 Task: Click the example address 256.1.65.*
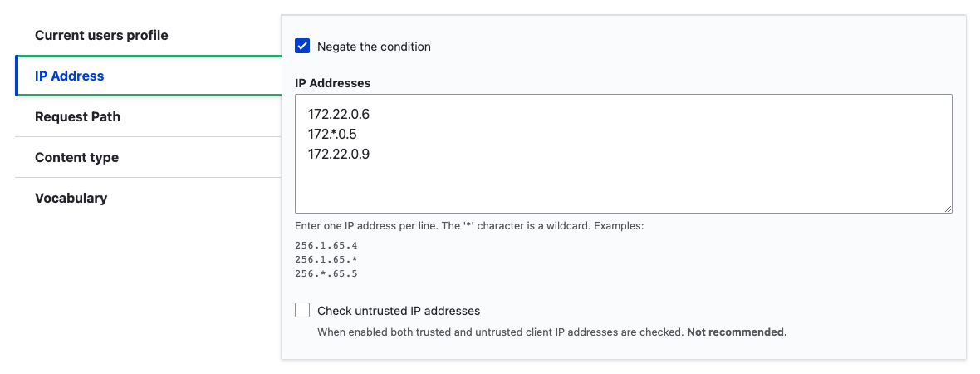[x=326, y=259]
